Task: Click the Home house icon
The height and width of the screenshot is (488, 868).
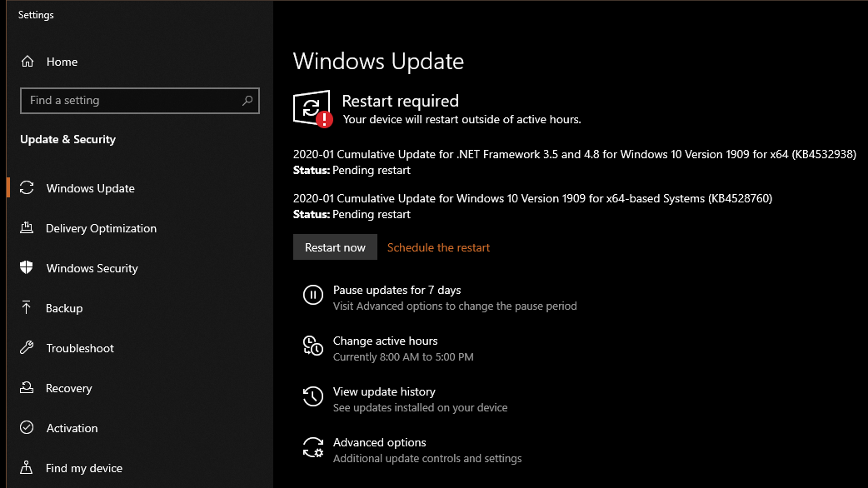Action: pyautogui.click(x=27, y=62)
